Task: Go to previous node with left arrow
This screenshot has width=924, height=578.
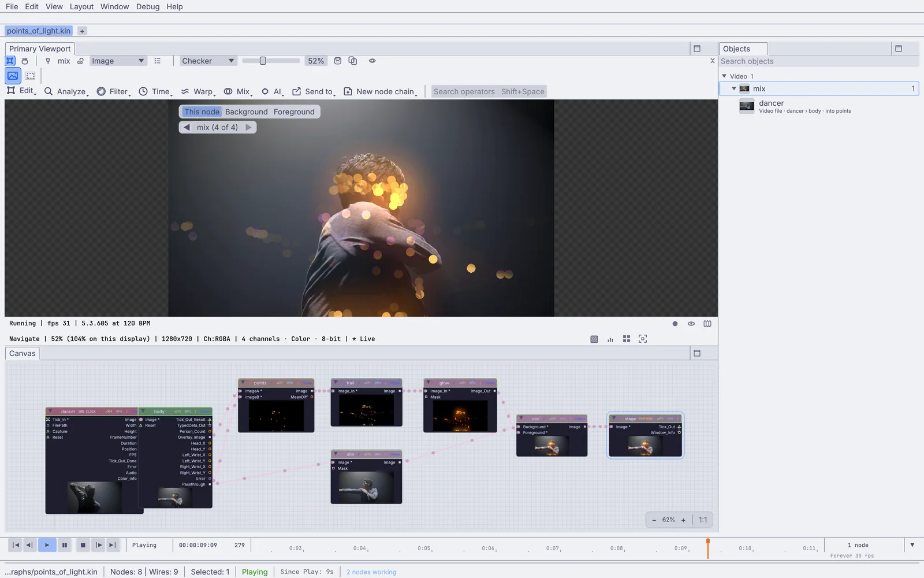Action: point(187,127)
